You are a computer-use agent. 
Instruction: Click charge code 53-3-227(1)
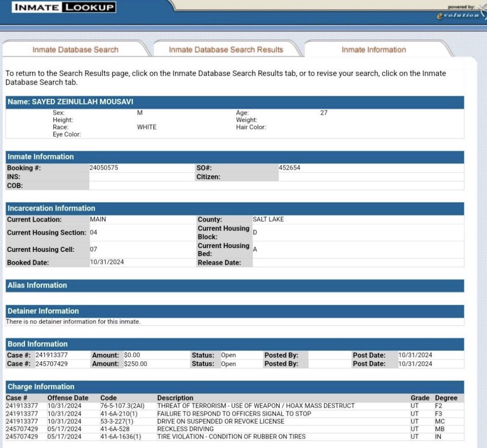117,421
